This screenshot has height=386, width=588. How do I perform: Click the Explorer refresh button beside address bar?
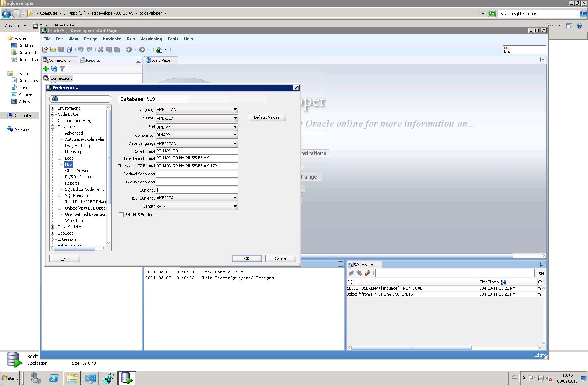coord(492,14)
